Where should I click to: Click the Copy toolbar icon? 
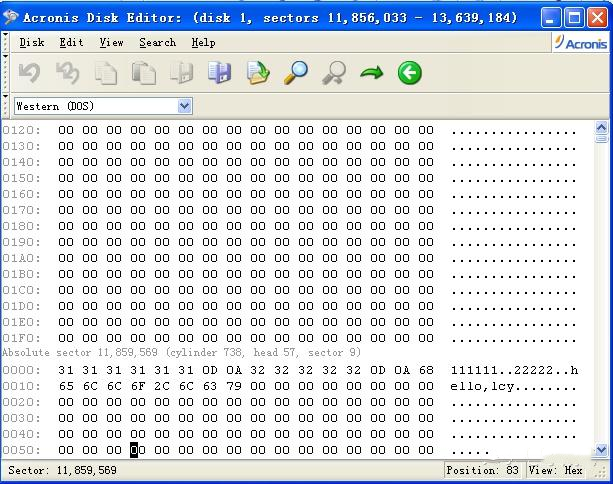pyautogui.click(x=106, y=73)
